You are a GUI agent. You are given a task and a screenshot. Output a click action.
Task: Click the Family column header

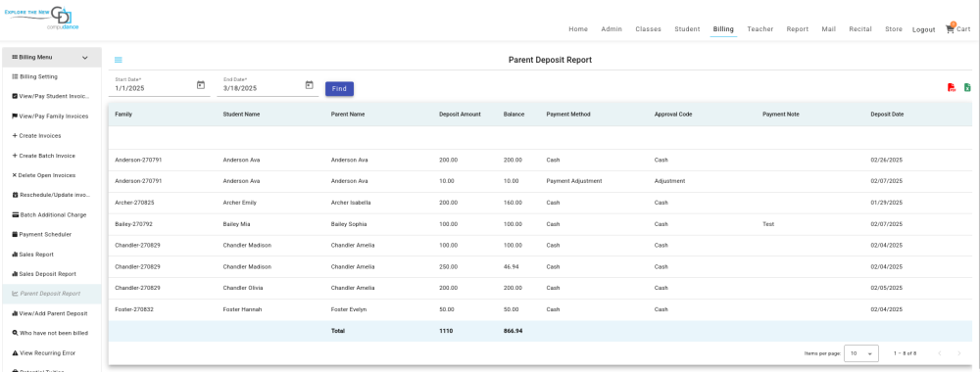tap(123, 115)
